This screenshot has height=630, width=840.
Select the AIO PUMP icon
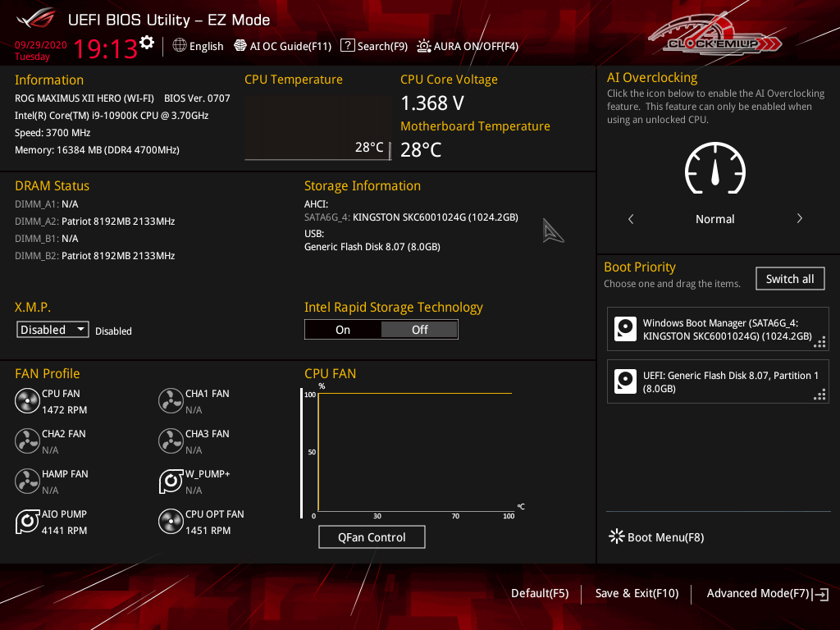[x=27, y=522]
